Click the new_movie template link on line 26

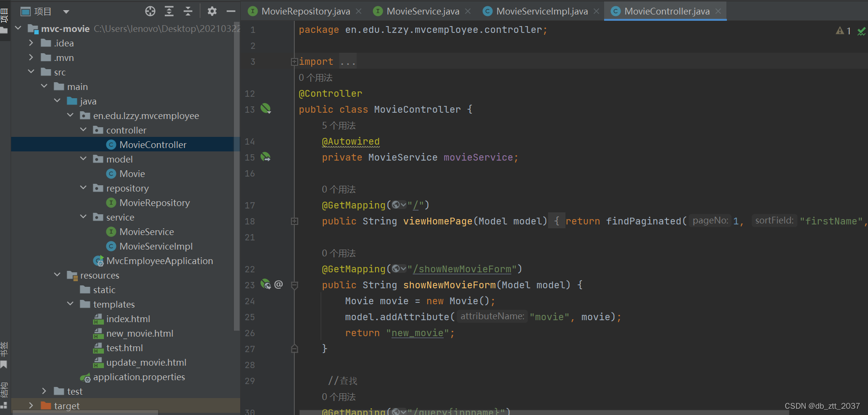(x=417, y=333)
